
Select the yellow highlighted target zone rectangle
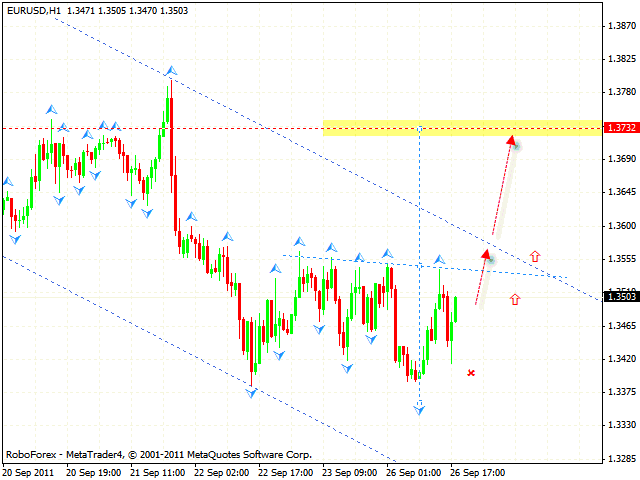pyautogui.click(x=462, y=128)
